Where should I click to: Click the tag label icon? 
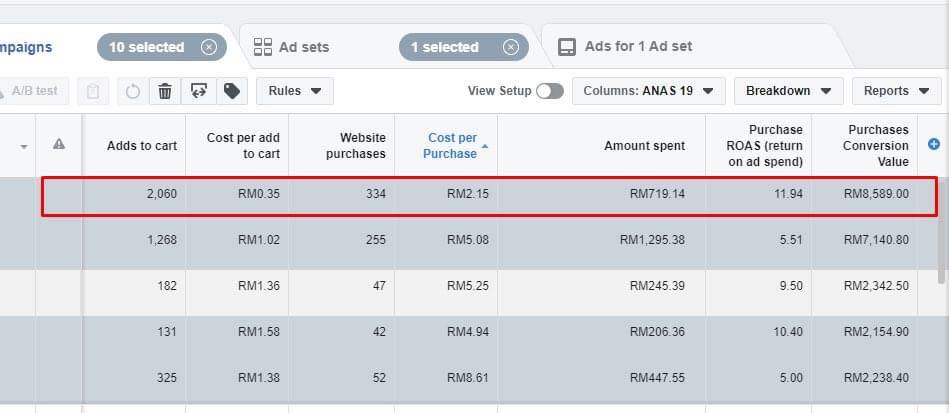(x=231, y=91)
